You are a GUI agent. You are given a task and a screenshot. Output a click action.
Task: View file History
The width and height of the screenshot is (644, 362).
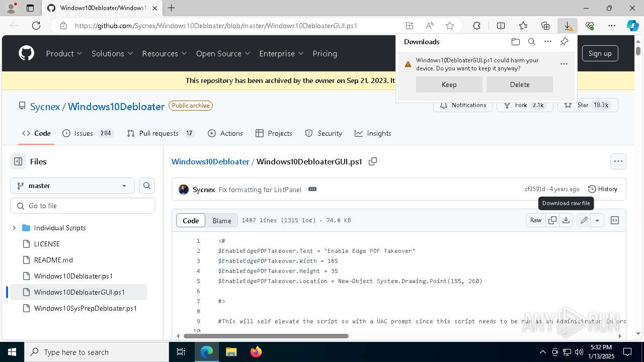tap(603, 189)
